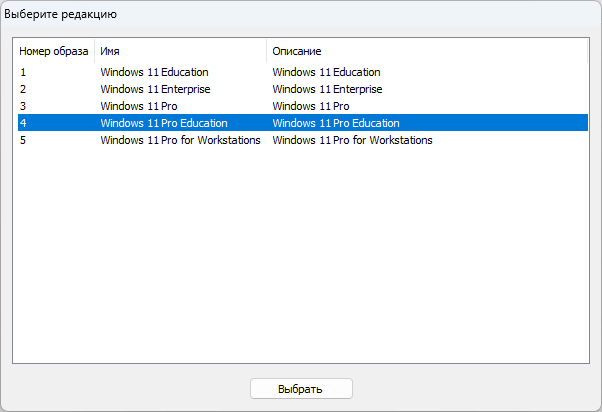
Task: Choose Windows 11 Enterprise in the Имя column
Action: pos(155,89)
